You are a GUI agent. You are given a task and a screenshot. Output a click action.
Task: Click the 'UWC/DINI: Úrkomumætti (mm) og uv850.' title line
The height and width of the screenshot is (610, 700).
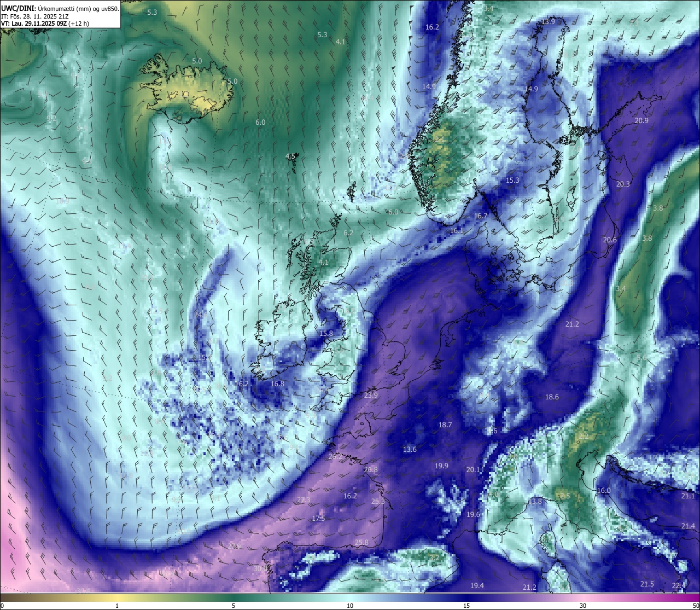tap(60, 8)
